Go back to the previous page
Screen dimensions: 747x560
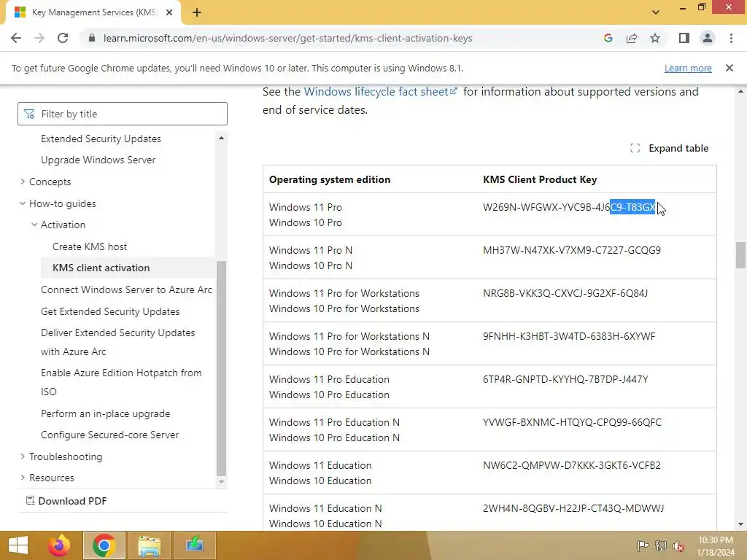point(16,38)
